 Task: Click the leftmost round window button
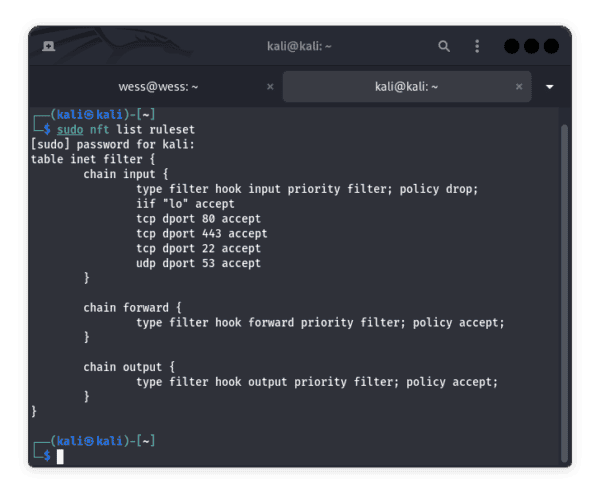[511, 46]
